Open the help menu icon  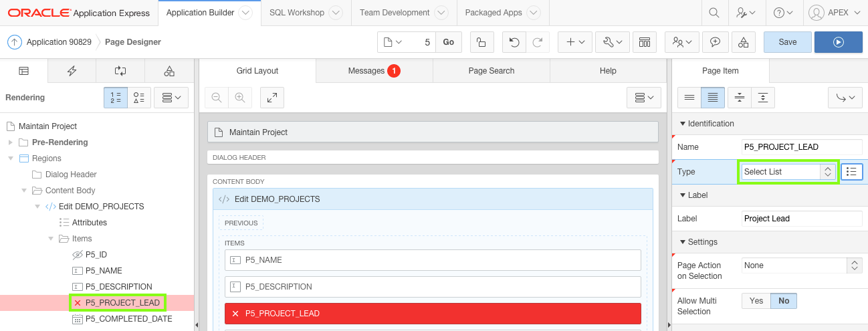click(x=782, y=13)
